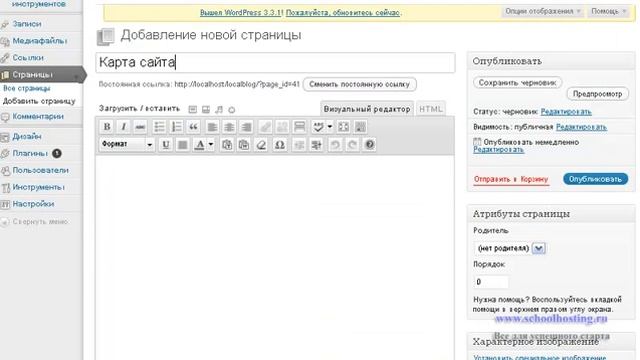This screenshot has width=640, height=360.
Task: Edit visibility via Редактировать link
Action: pyautogui.click(x=582, y=127)
